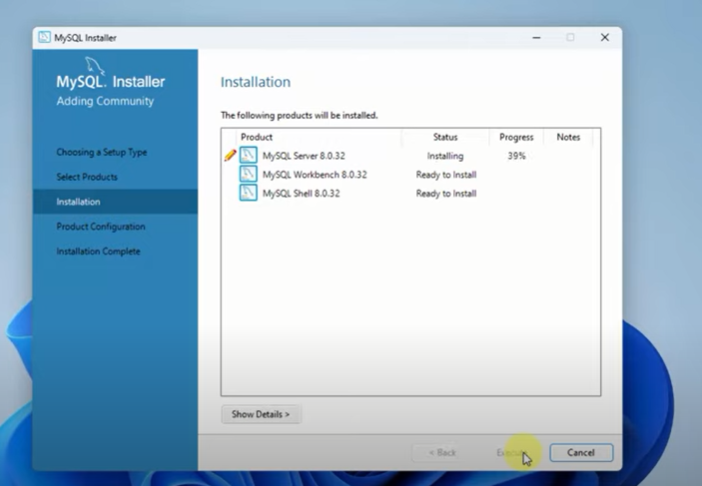This screenshot has height=486, width=702.
Task: Select the Installation step in sidebar
Action: pos(115,201)
